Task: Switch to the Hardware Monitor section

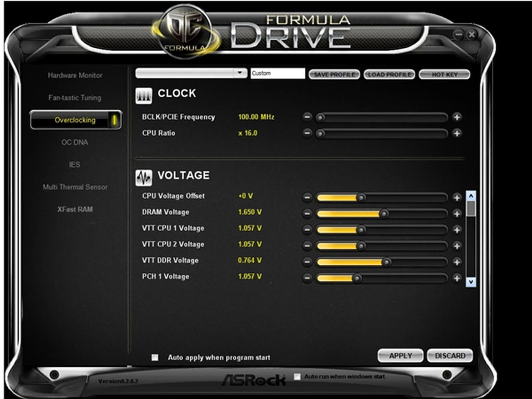Action: (75, 75)
